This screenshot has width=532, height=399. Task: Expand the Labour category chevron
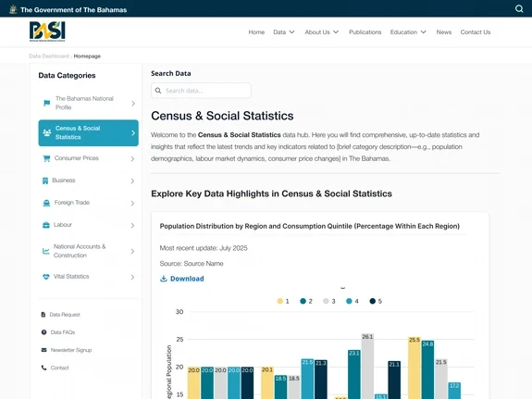click(132, 225)
